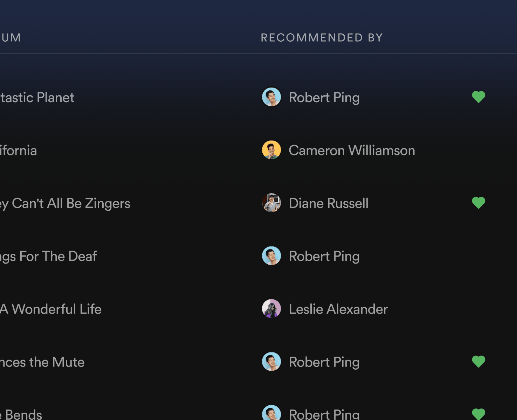This screenshot has height=420, width=517.
Task: Unlike the Fantastic Planet recommendation
Action: coord(479,97)
